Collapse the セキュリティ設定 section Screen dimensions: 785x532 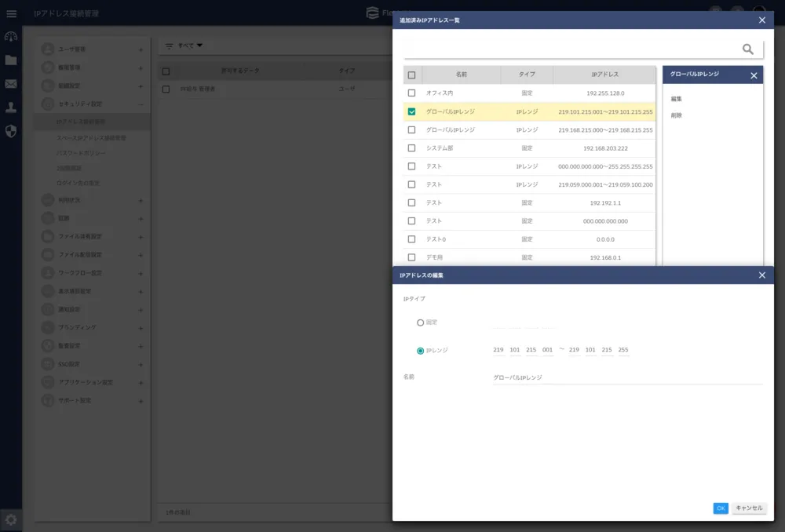tap(141, 104)
